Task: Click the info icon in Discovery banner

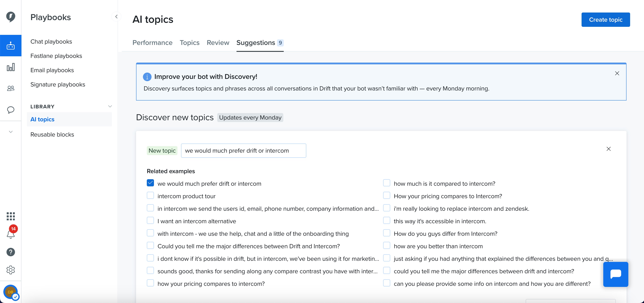Action: 147,77
